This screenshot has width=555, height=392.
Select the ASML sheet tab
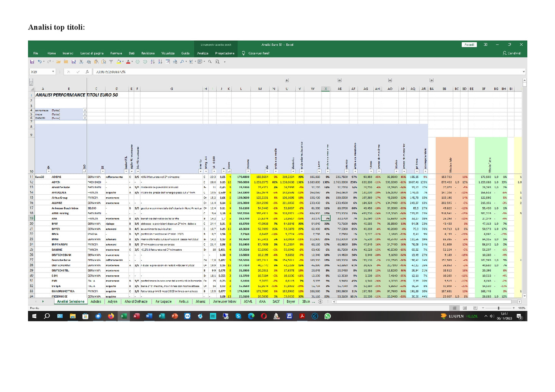pyautogui.click(x=248, y=302)
